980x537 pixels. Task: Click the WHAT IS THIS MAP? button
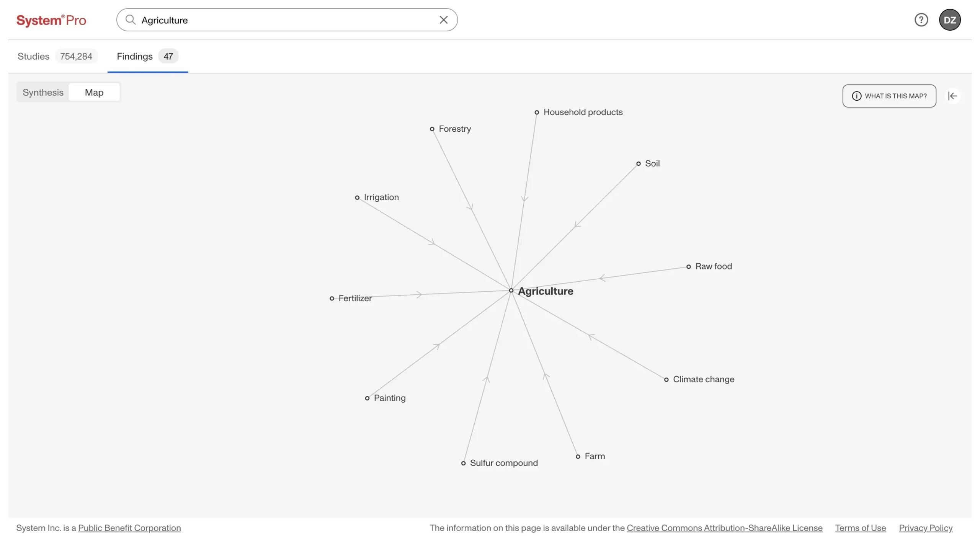(889, 96)
